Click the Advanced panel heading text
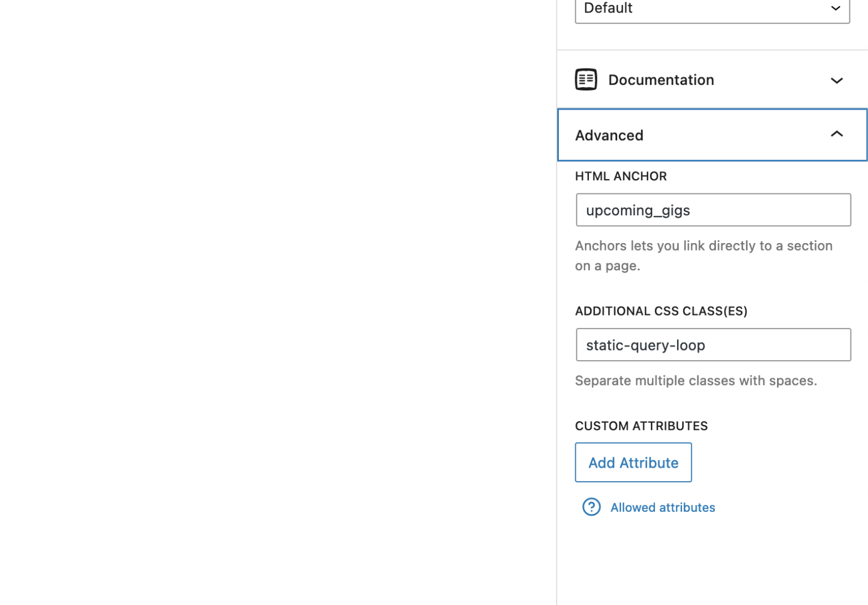This screenshot has width=868, height=605. 609,135
